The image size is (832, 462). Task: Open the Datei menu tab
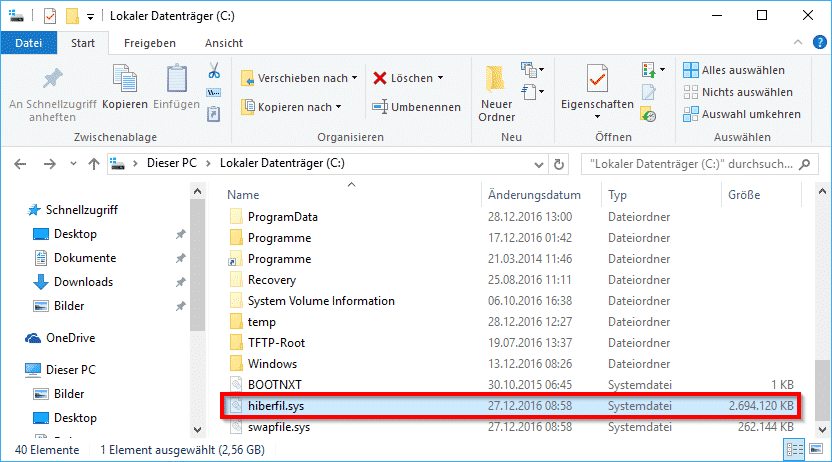[x=29, y=43]
